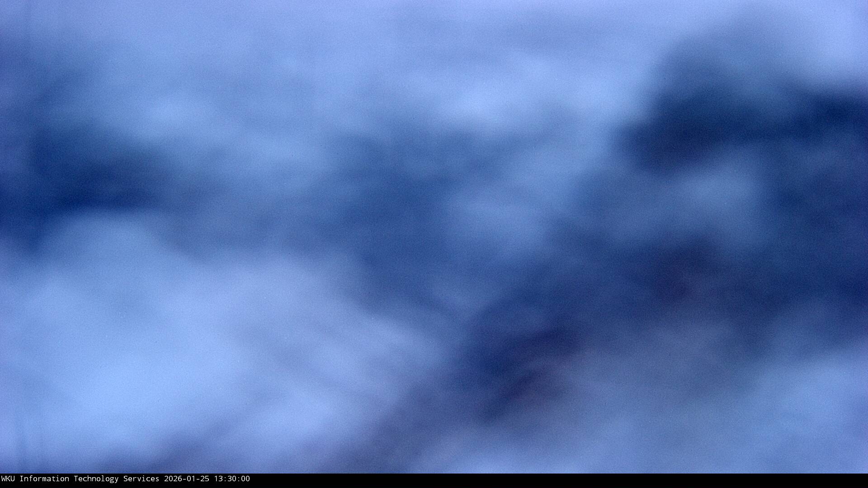Click the WKU text in caption

coord(8,479)
